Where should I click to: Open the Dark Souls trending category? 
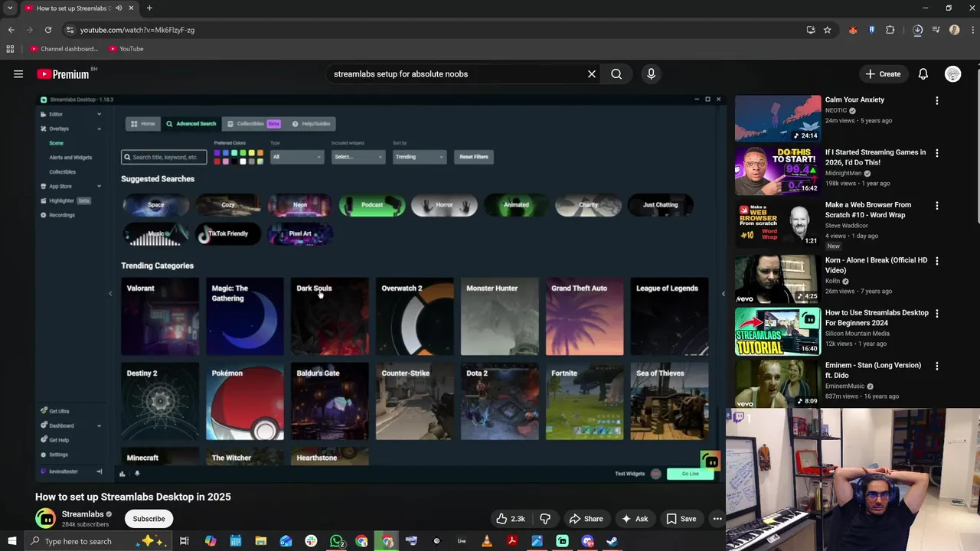[330, 317]
